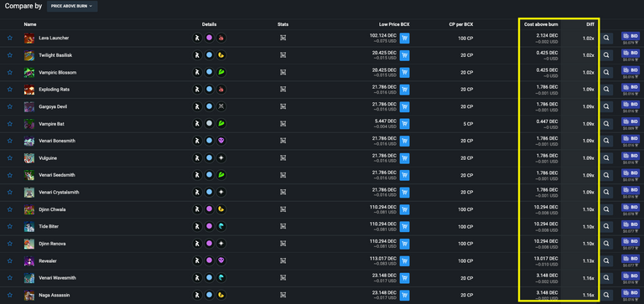Toggle favorite star for Naga Assassin
644x304 pixels.
coord(10,295)
